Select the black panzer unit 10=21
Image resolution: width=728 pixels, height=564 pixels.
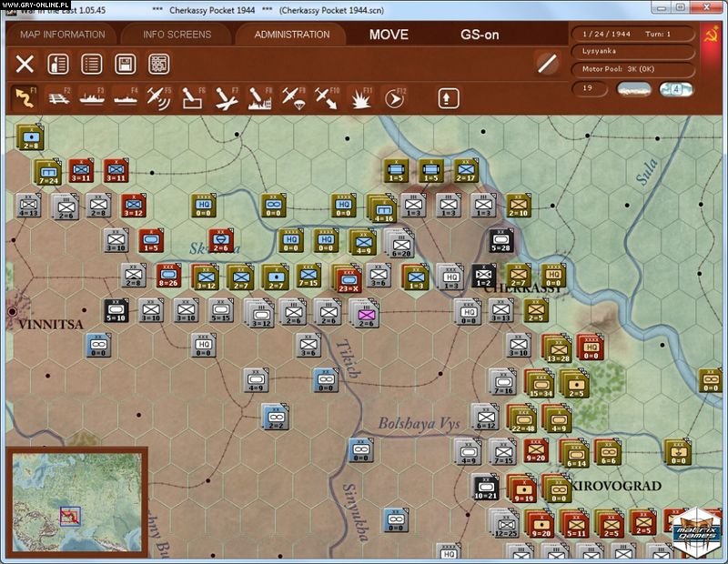coord(485,487)
